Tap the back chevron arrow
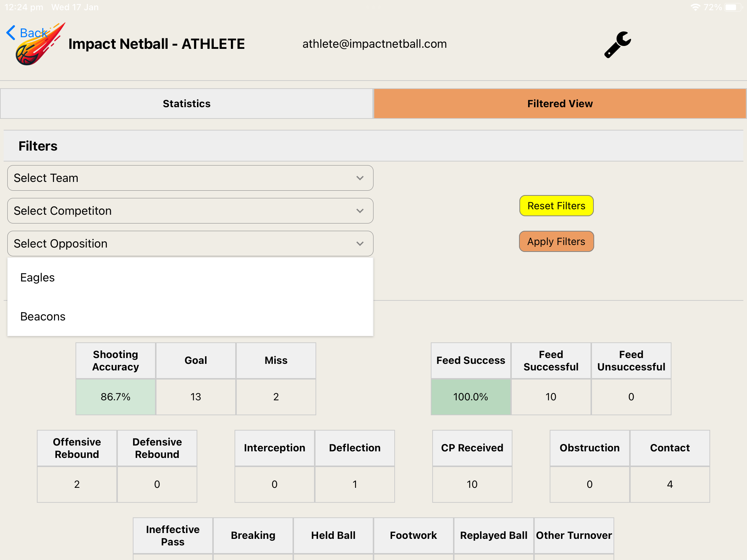The image size is (747, 560). (x=11, y=32)
